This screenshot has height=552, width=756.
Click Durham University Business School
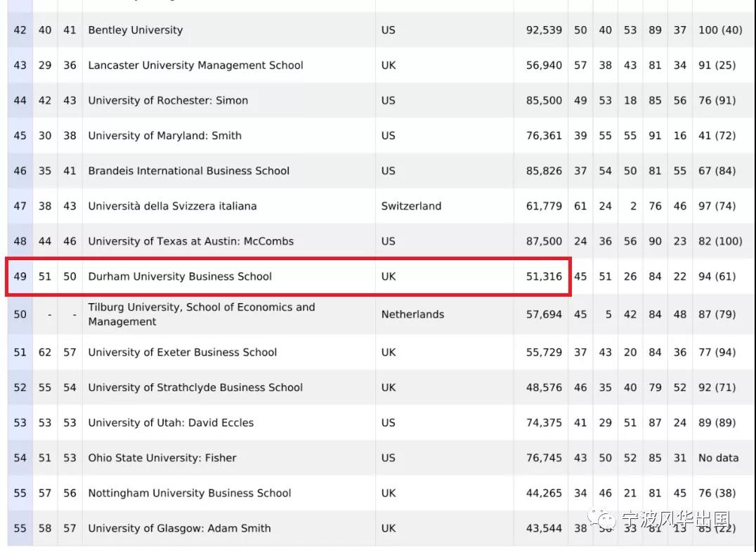(x=180, y=276)
